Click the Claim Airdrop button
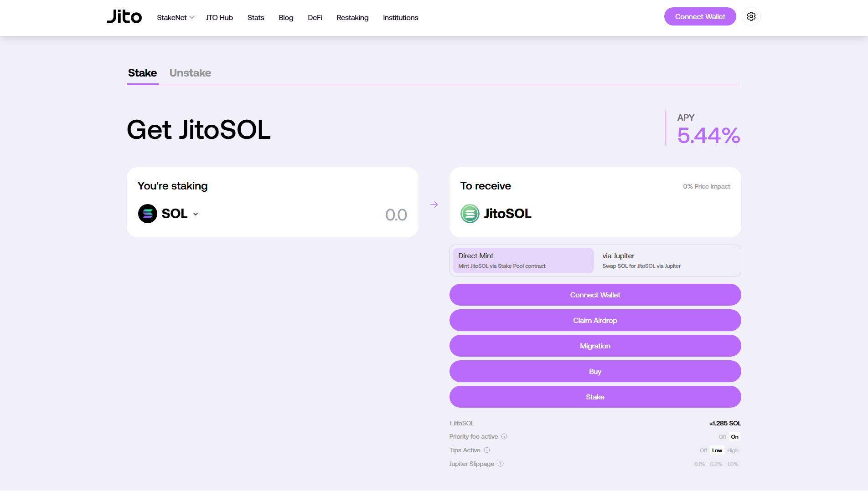Viewport: 868px width, 491px height. pyautogui.click(x=595, y=320)
